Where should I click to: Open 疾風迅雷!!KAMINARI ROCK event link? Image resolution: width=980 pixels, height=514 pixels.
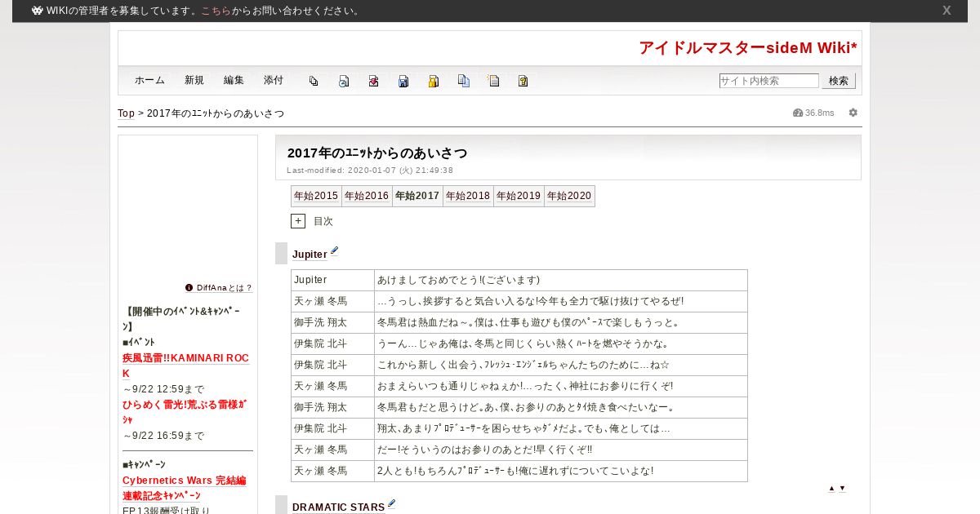pyautogui.click(x=185, y=366)
